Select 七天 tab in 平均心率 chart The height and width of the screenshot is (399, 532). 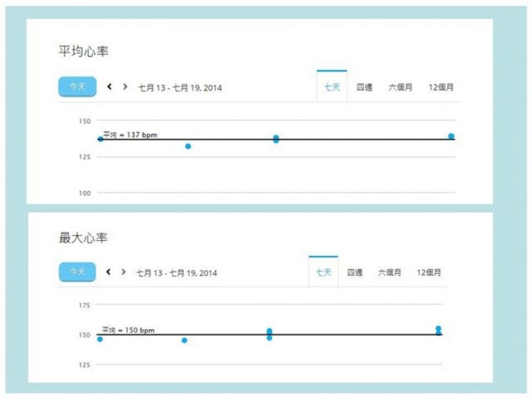[x=332, y=87]
